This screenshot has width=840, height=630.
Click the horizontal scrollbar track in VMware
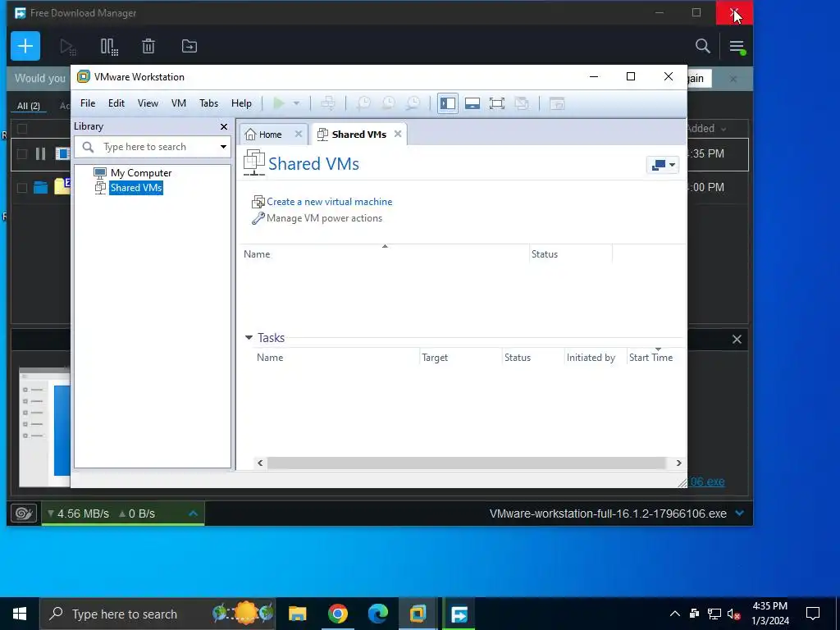pos(466,463)
